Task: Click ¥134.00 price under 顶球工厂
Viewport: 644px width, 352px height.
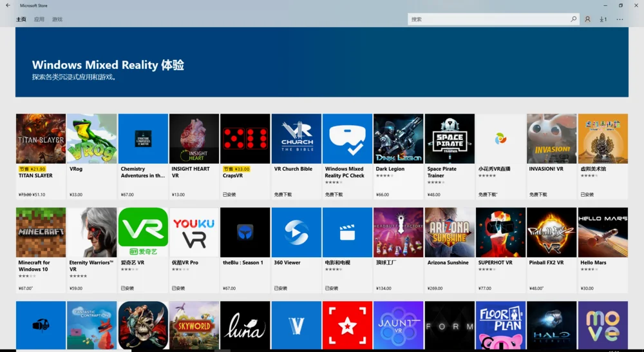Action: [x=384, y=288]
